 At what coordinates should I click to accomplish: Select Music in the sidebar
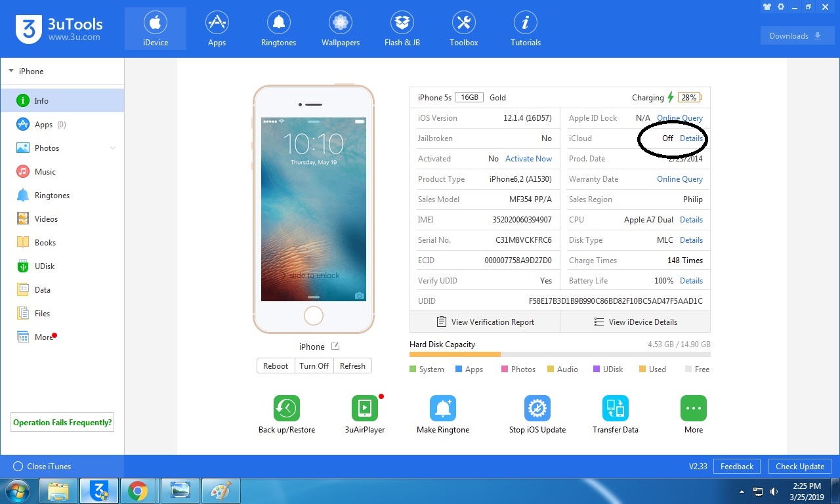point(62,171)
